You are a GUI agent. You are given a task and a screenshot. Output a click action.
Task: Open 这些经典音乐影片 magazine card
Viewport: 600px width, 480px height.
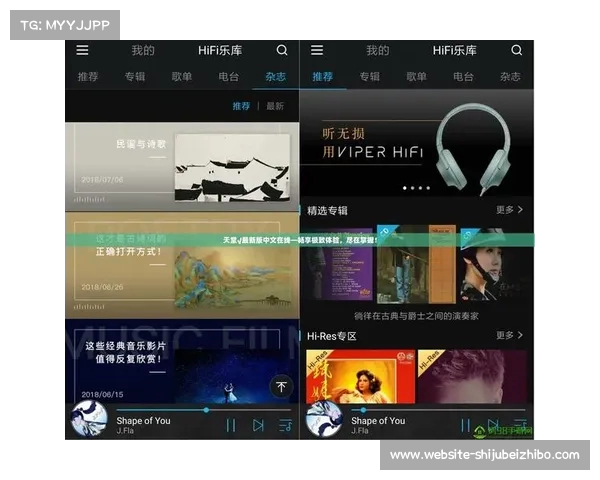[x=182, y=361]
